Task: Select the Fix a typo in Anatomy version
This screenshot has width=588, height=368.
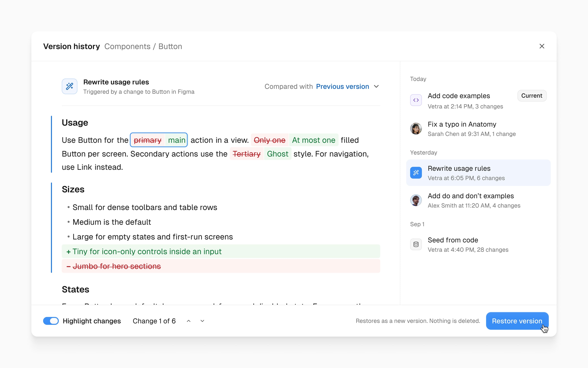Action: 478,129
